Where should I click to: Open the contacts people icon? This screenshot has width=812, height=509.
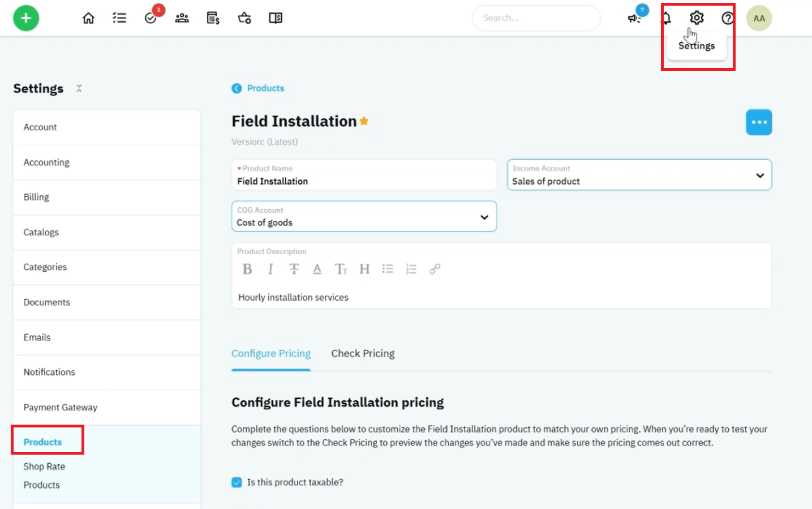tap(182, 18)
